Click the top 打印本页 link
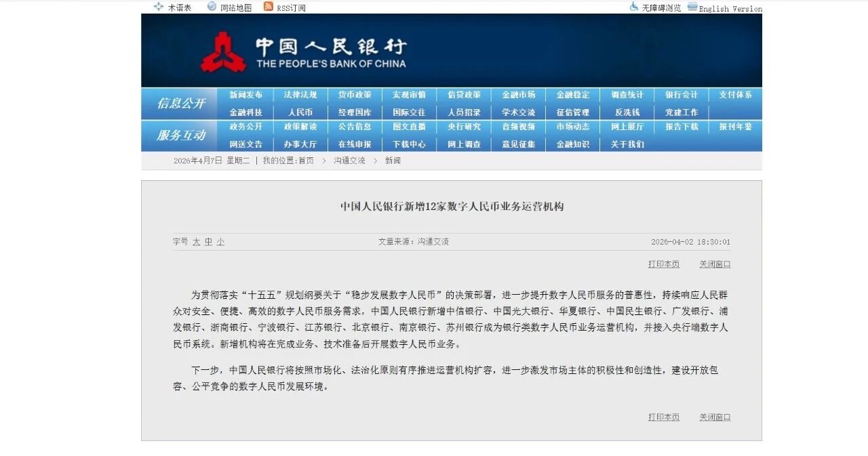The width and height of the screenshot is (868, 456). 663,264
